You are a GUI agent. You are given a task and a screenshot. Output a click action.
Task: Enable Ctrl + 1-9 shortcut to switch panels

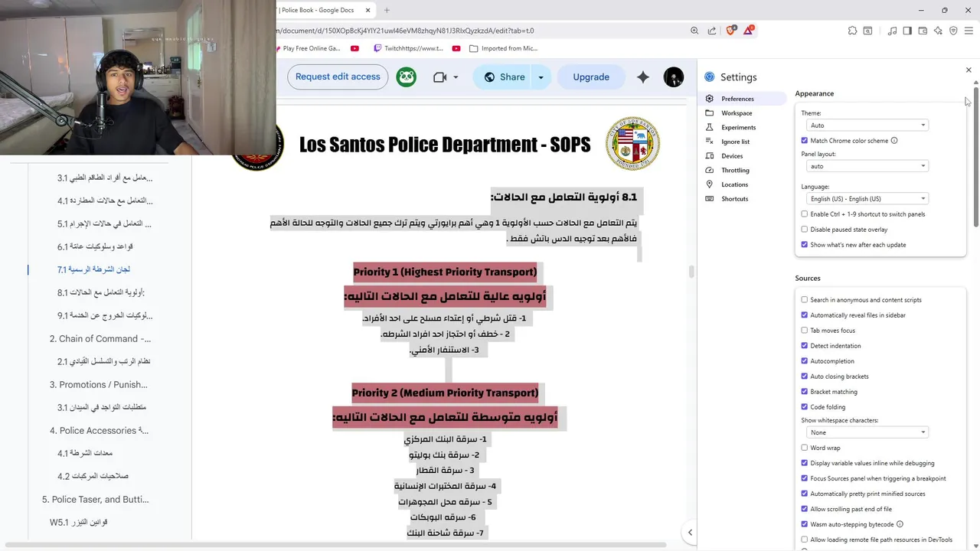[804, 214]
